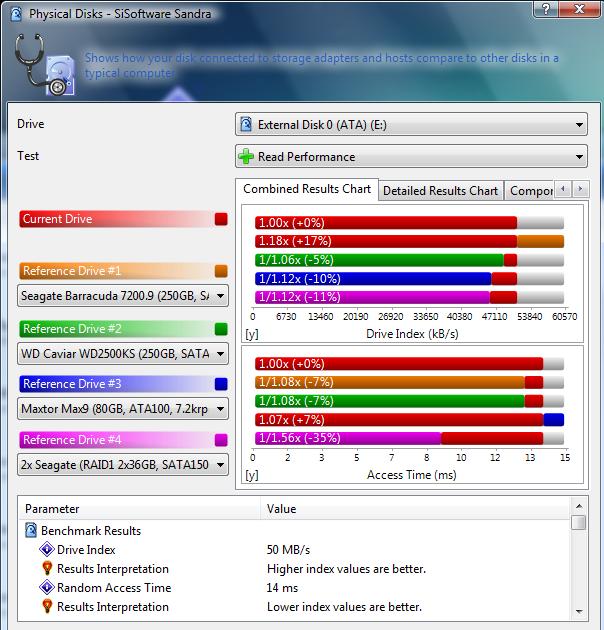Click the Benchmark Results disk icon
This screenshot has height=630, width=604.
tap(31, 530)
